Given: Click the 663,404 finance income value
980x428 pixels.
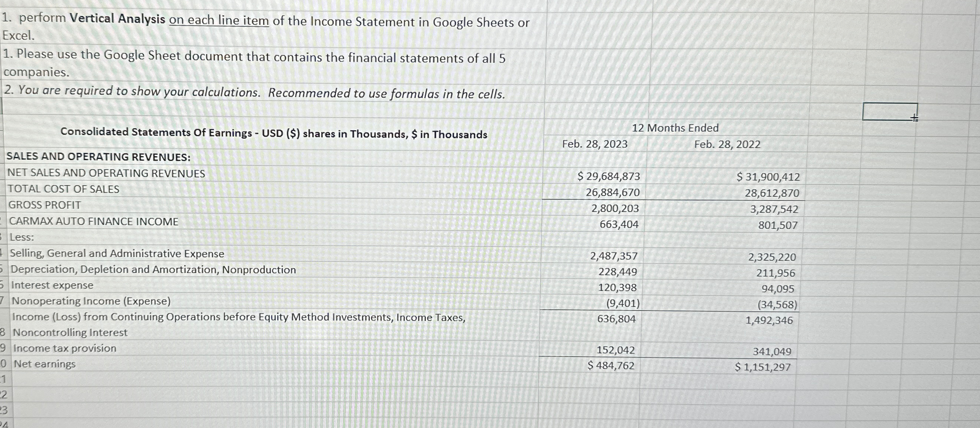Looking at the screenshot, I should point(619,224).
